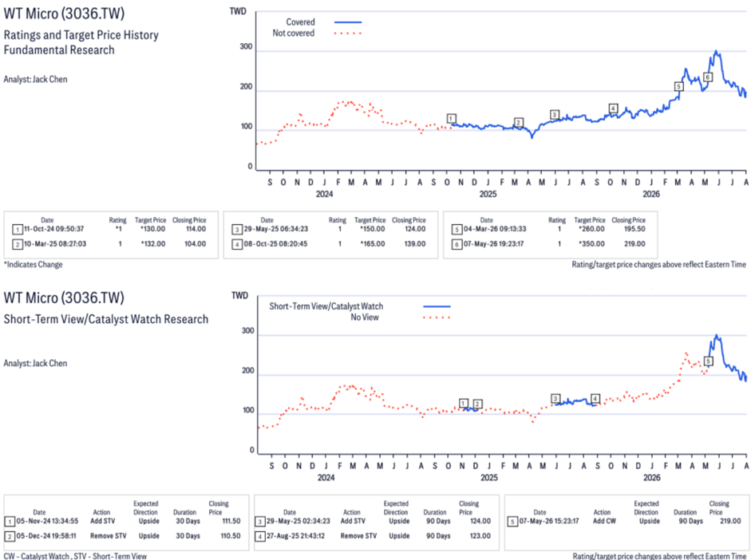This screenshot has width=751, height=560.
Task: Click the blue Covered legend line sample
Action: click(348, 22)
